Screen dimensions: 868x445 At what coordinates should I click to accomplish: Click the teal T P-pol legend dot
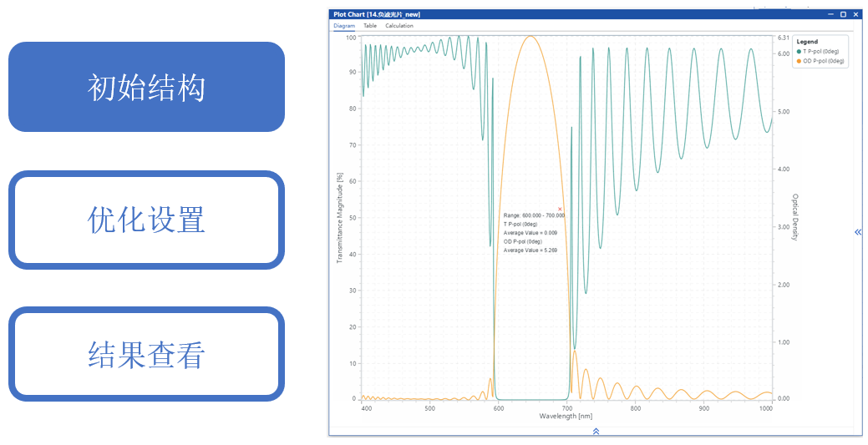click(x=798, y=52)
